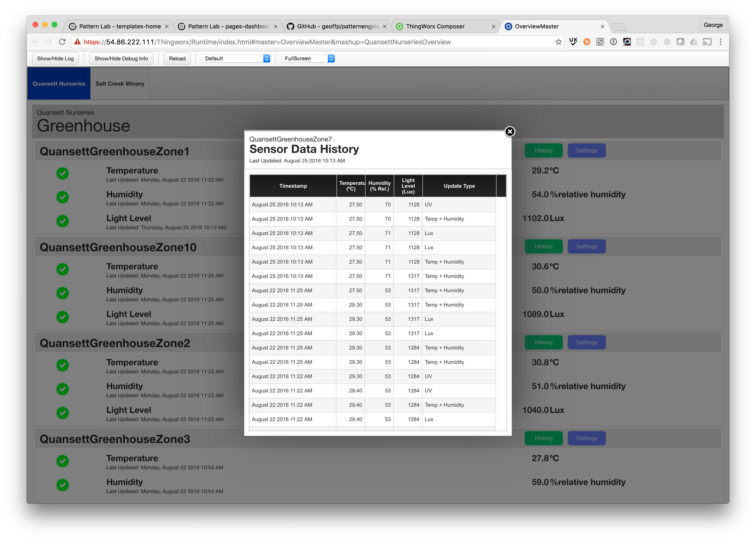Open Settings for QuansettGreenhouseZone10
756x542 pixels.
point(587,246)
